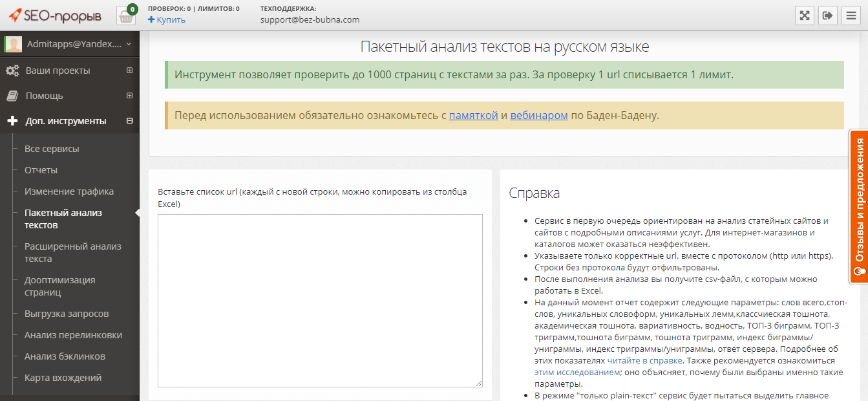Click the fullscreen expand icon
Image resolution: width=868 pixels, height=401 pixels.
tap(804, 15)
